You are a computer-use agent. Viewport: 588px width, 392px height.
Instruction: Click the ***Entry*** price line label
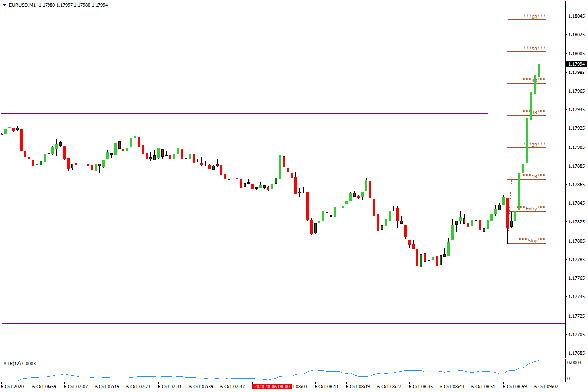532,208
